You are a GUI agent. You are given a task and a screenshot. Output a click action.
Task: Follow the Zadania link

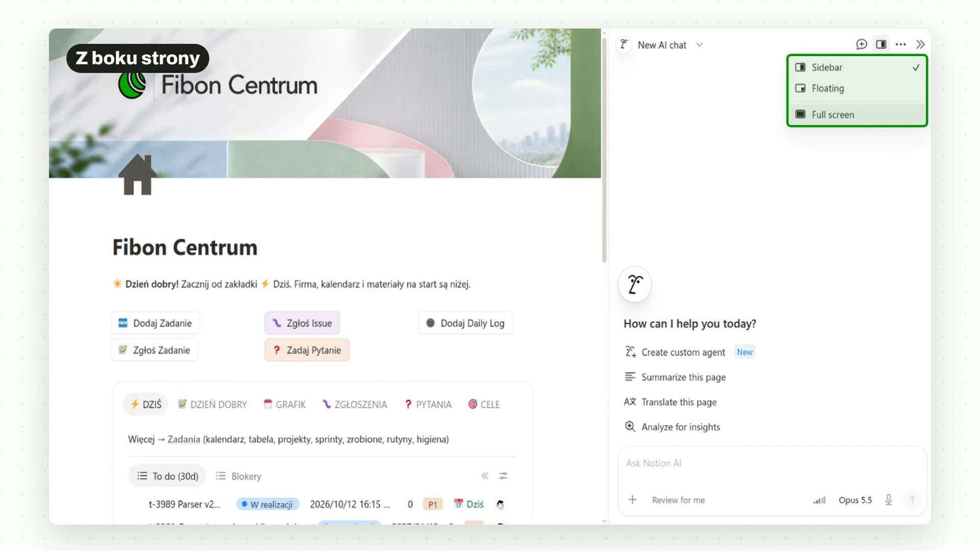click(184, 439)
